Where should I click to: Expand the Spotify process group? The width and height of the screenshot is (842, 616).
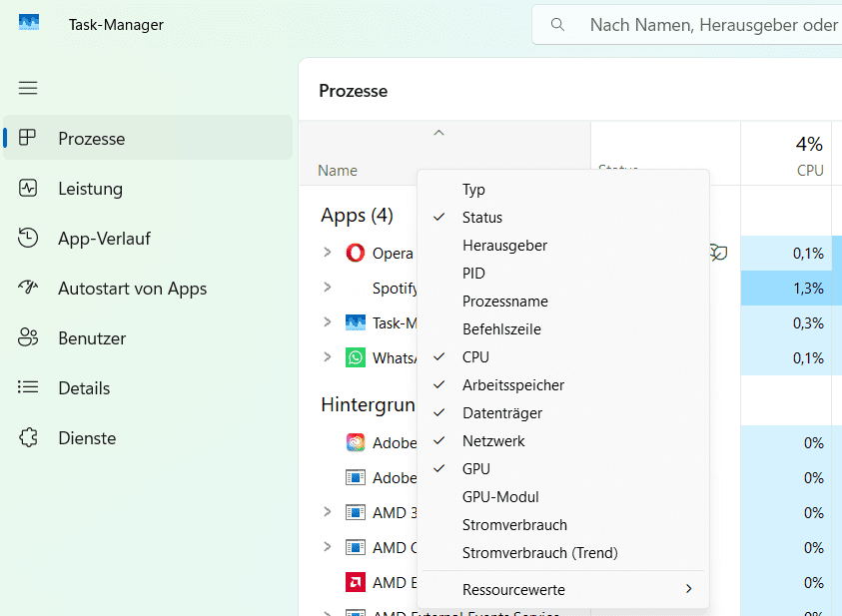tap(327, 288)
